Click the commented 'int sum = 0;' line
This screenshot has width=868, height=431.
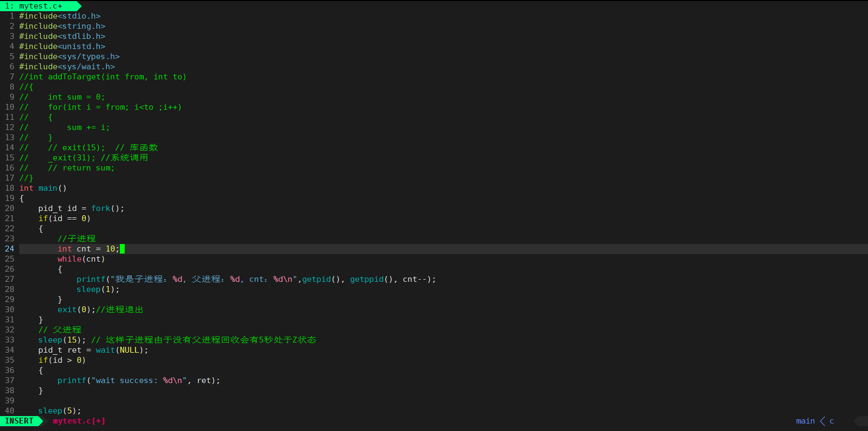click(62, 97)
